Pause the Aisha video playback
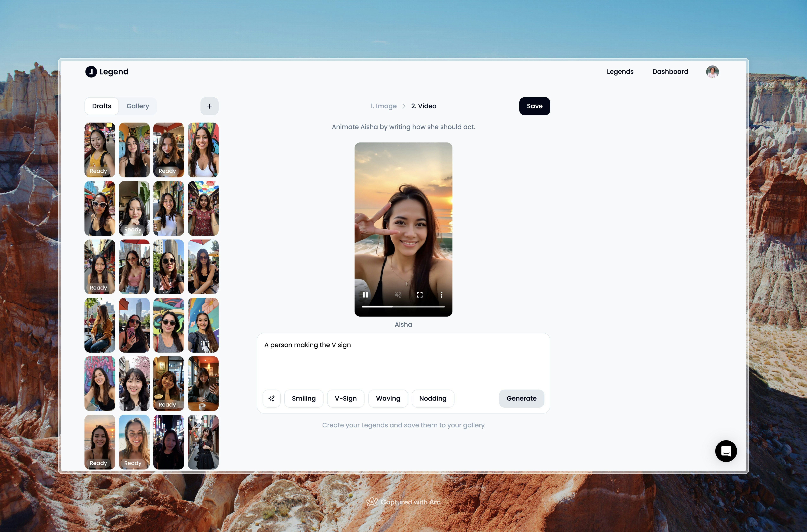807x532 pixels. pos(365,295)
